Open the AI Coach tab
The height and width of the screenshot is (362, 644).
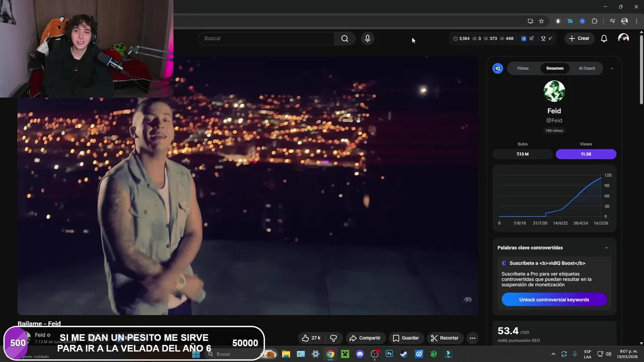tap(587, 68)
